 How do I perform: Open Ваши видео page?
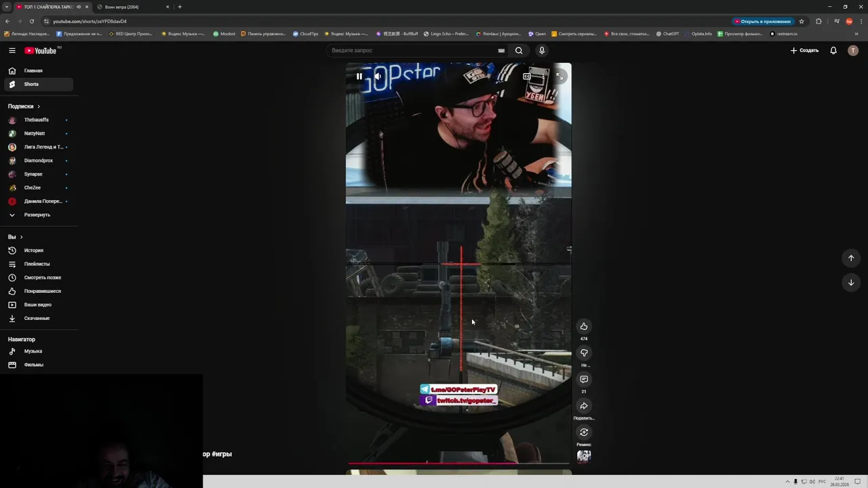tap(38, 304)
